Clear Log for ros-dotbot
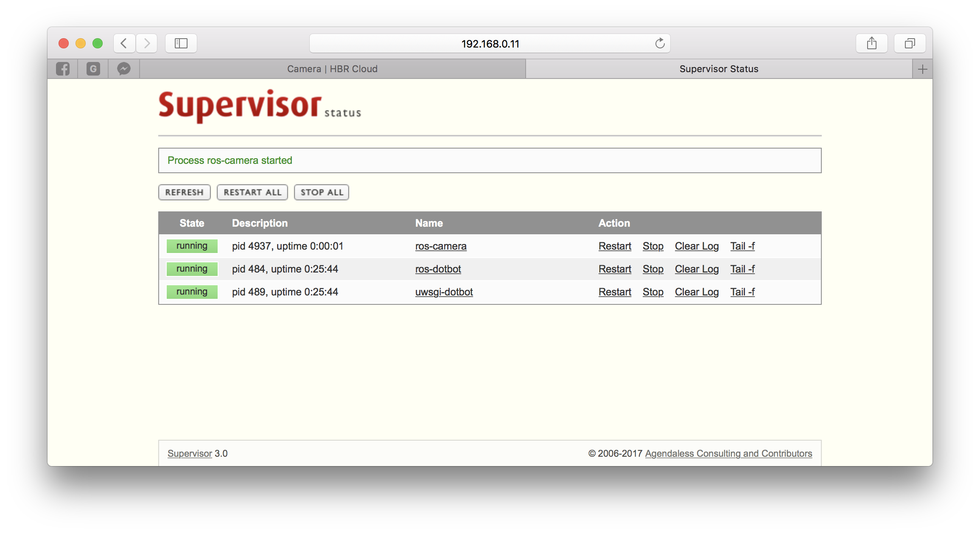Image resolution: width=980 pixels, height=534 pixels. coord(696,269)
